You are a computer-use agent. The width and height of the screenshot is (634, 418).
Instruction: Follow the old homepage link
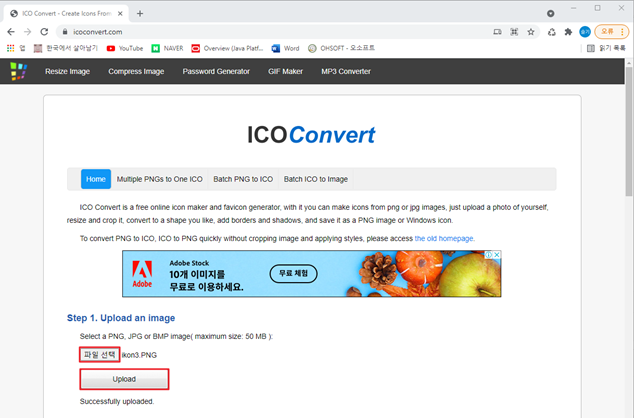click(x=444, y=239)
